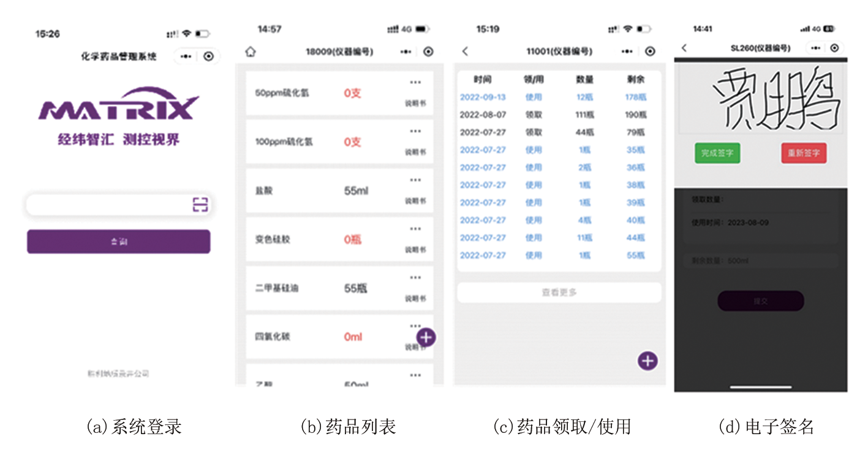Tap the target close icon in 18009 header
Viewport: 868px width, 455px height.
pos(428,52)
